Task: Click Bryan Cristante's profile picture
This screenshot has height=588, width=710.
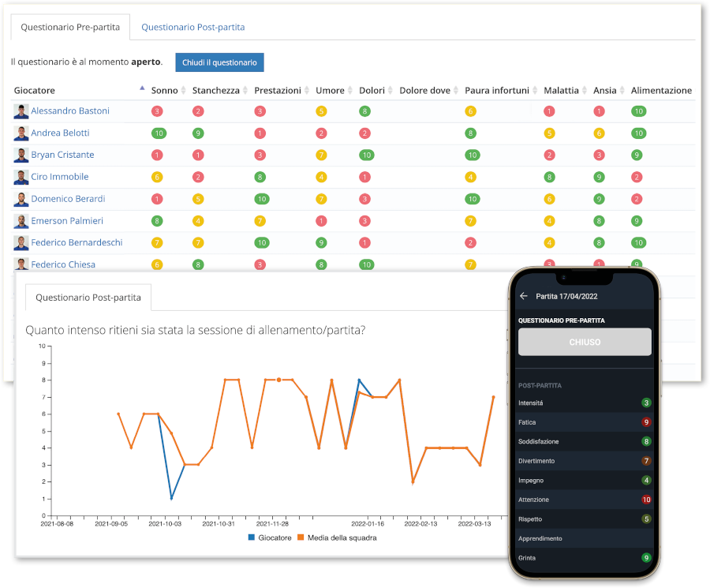Action: click(21, 155)
